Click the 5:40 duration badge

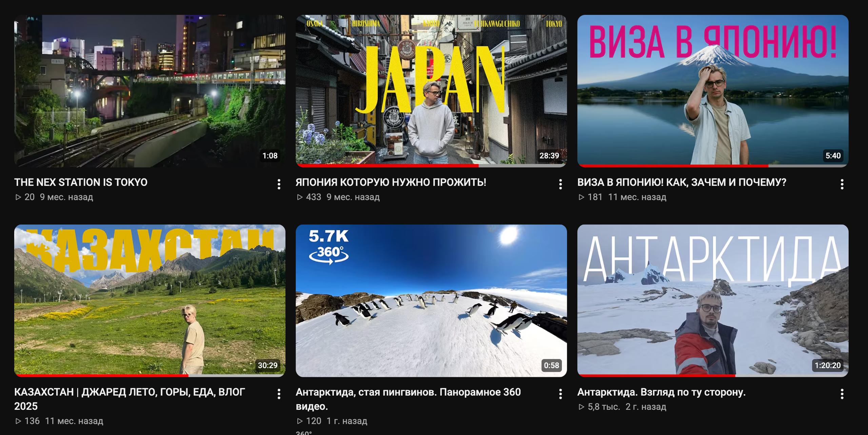833,156
